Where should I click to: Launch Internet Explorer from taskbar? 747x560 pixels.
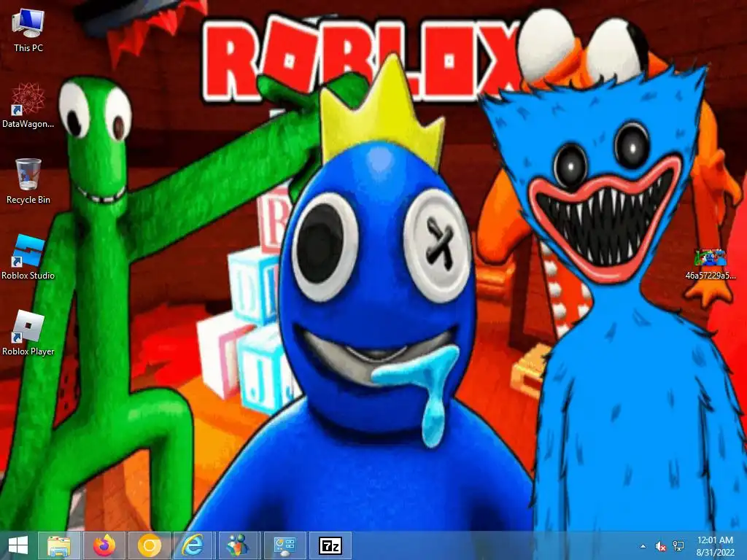pos(194,545)
